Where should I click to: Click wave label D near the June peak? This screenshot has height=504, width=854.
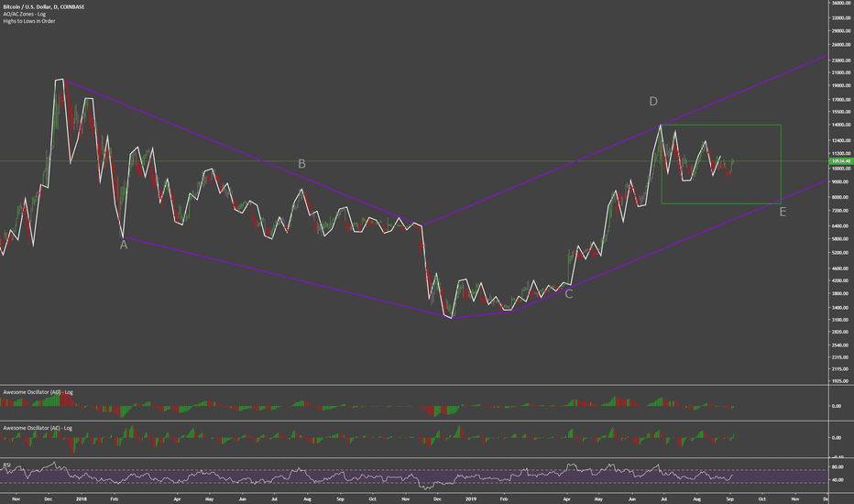coord(653,102)
